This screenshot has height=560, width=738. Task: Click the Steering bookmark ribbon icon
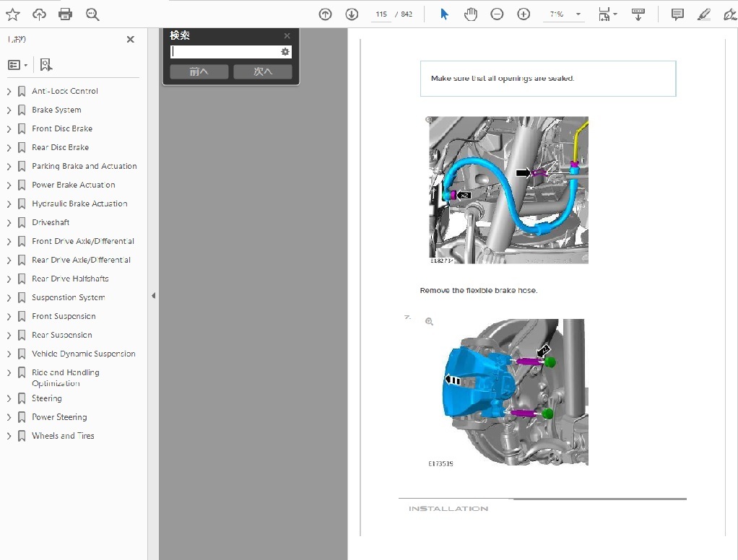[x=22, y=398]
